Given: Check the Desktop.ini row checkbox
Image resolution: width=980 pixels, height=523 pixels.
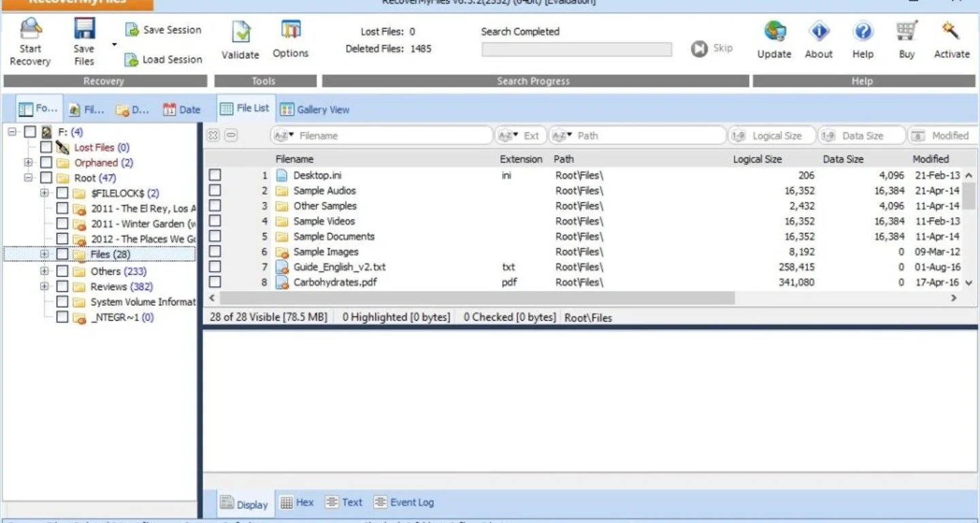Looking at the screenshot, I should pyautogui.click(x=215, y=175).
